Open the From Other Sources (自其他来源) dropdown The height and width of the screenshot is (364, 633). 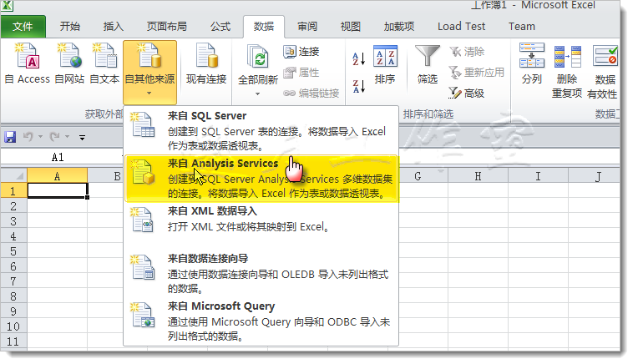pos(149,72)
